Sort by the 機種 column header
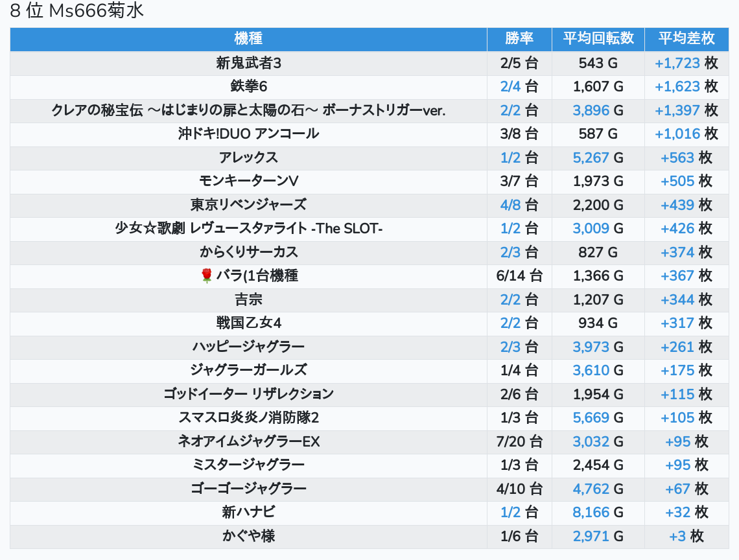 point(248,39)
